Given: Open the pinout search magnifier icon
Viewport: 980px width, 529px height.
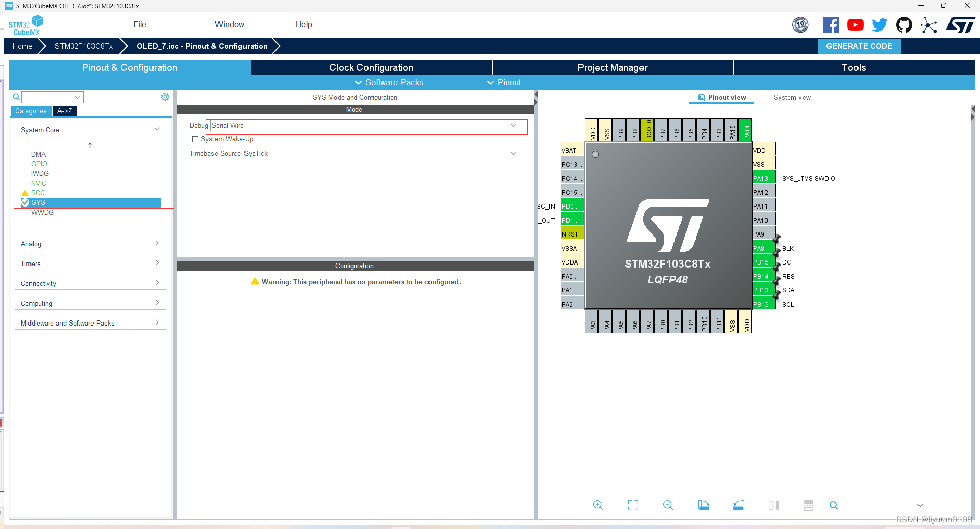Looking at the screenshot, I should pyautogui.click(x=834, y=505).
